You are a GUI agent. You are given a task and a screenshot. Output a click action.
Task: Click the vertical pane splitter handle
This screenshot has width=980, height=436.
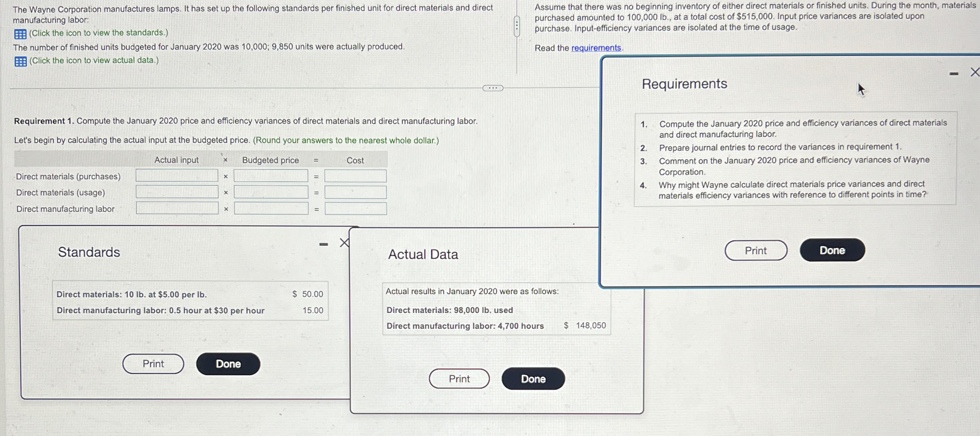517,26
